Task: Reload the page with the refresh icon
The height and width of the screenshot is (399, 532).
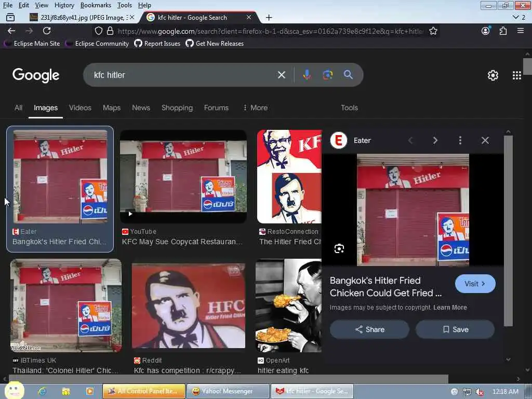Action: click(x=47, y=31)
